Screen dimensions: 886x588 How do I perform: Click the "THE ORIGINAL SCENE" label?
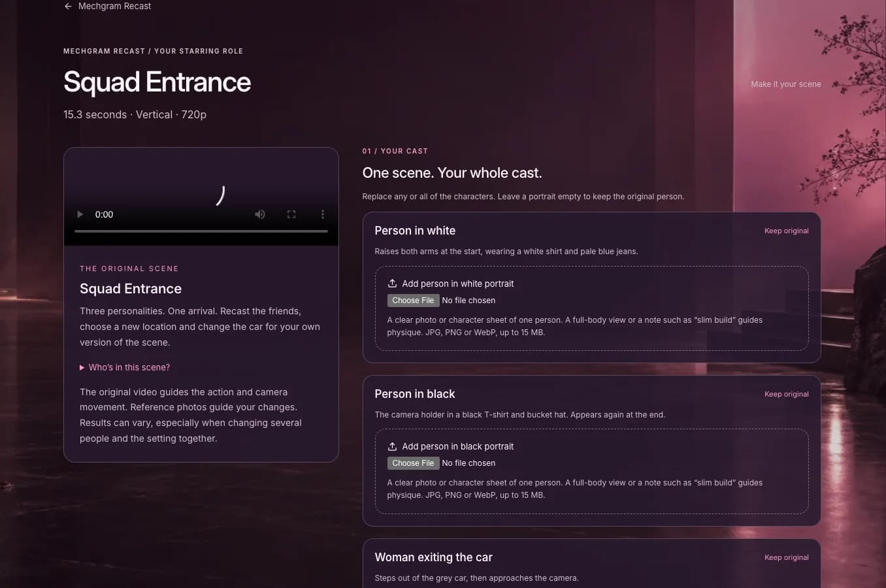coord(129,269)
